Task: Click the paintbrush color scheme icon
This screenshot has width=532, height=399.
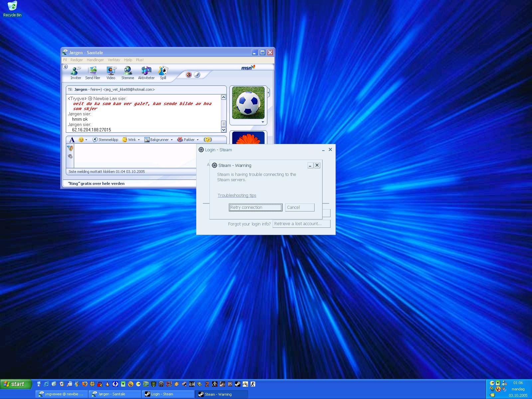Action: (197, 75)
